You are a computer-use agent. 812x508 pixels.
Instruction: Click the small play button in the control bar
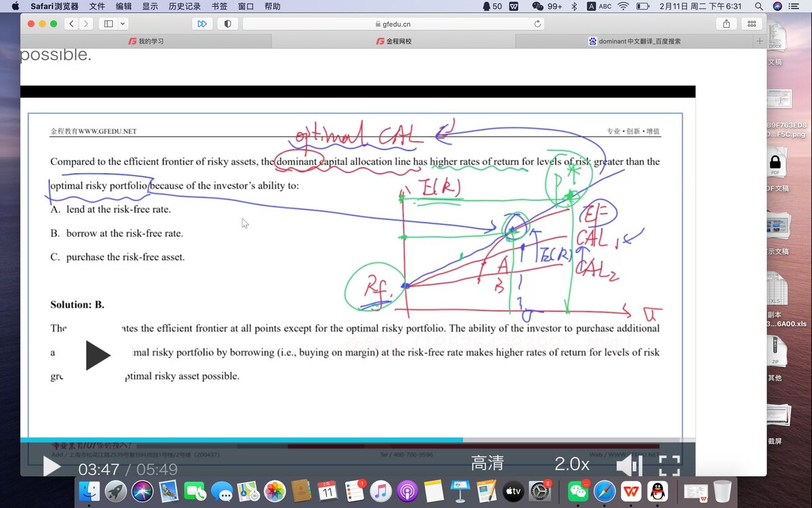(x=52, y=467)
